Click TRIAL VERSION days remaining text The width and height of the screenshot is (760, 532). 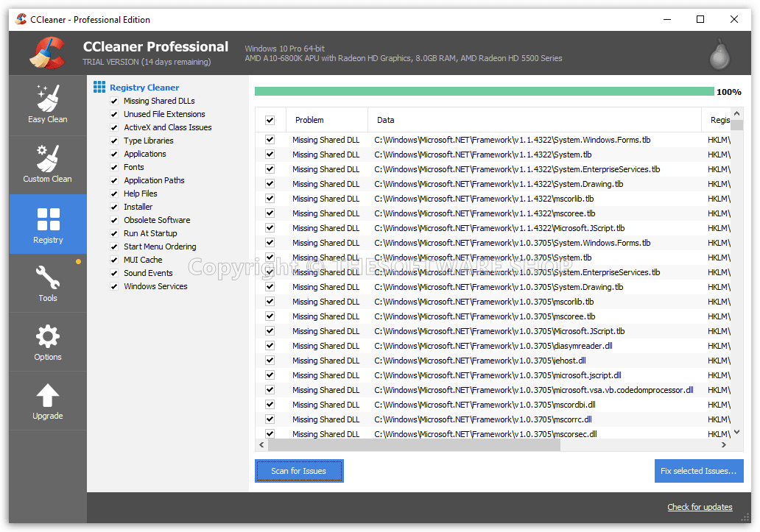(147, 62)
